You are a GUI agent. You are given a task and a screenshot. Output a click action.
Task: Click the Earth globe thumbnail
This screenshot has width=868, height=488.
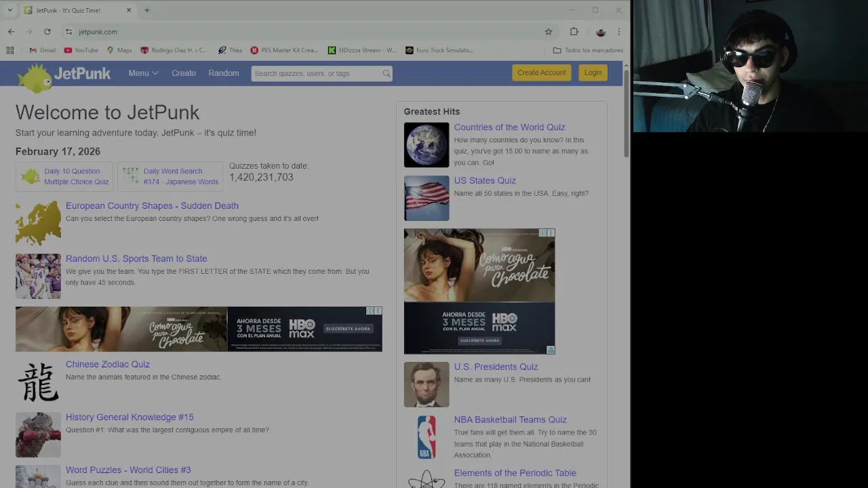(x=427, y=144)
